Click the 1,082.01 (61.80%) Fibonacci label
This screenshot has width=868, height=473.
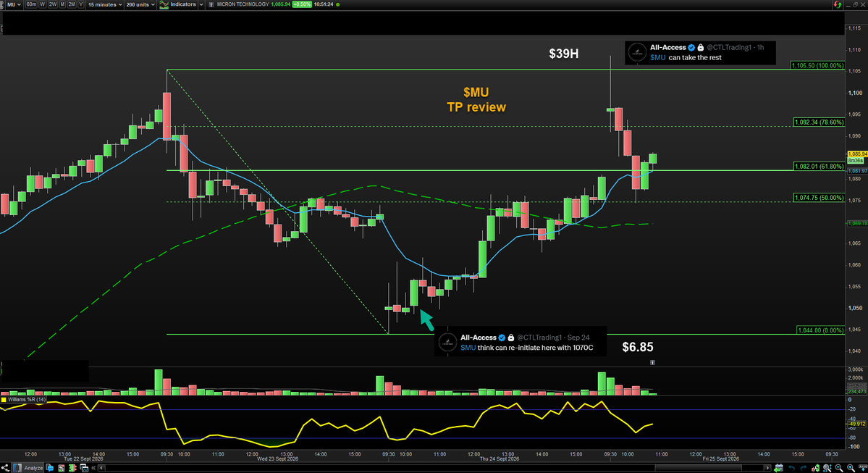pyautogui.click(x=819, y=166)
